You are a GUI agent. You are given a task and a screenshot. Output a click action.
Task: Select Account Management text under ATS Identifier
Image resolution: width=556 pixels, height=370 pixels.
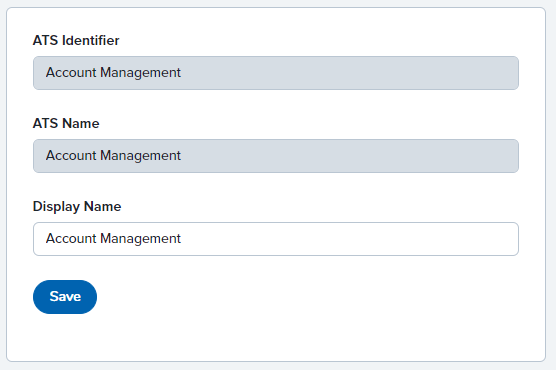(x=113, y=73)
